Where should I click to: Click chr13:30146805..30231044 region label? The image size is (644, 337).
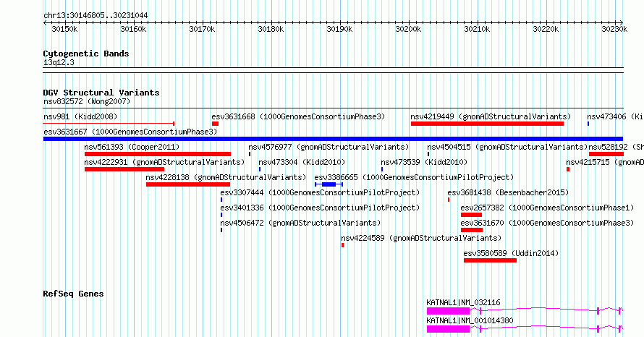pos(96,15)
